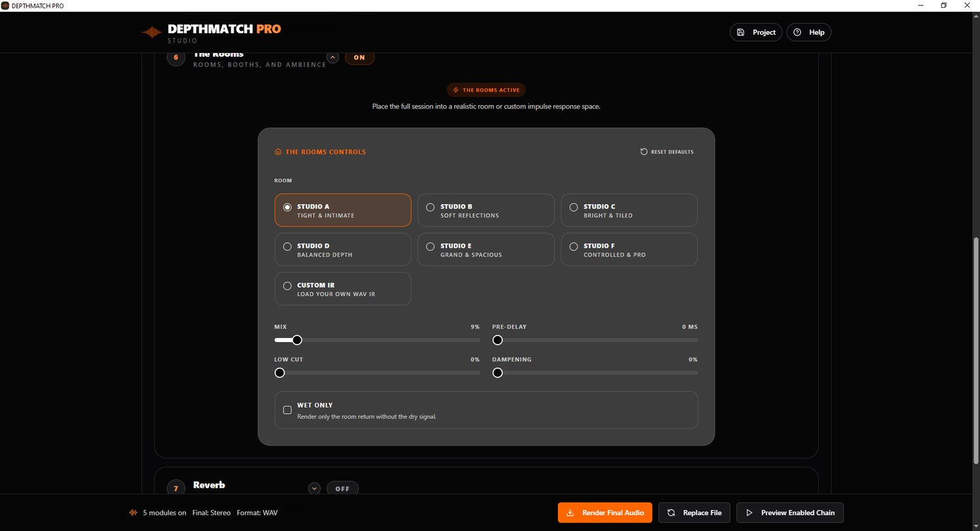Click the Dampening slider handle
This screenshot has width=980, height=531.
point(498,373)
